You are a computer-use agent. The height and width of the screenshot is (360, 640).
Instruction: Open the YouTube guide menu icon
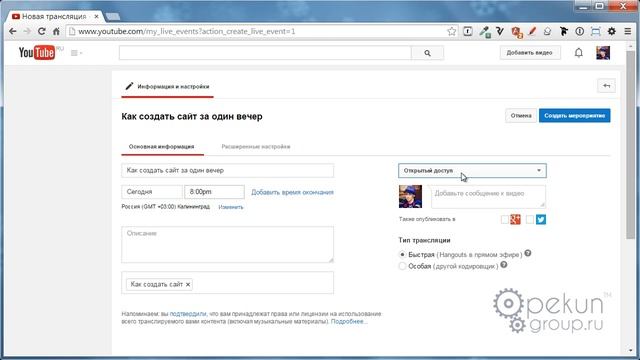[x=76, y=53]
